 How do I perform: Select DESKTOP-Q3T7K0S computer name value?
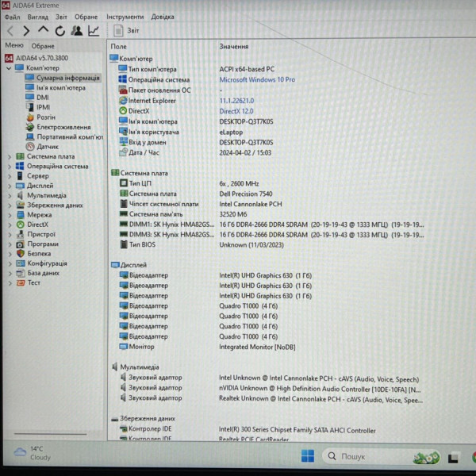tap(246, 121)
